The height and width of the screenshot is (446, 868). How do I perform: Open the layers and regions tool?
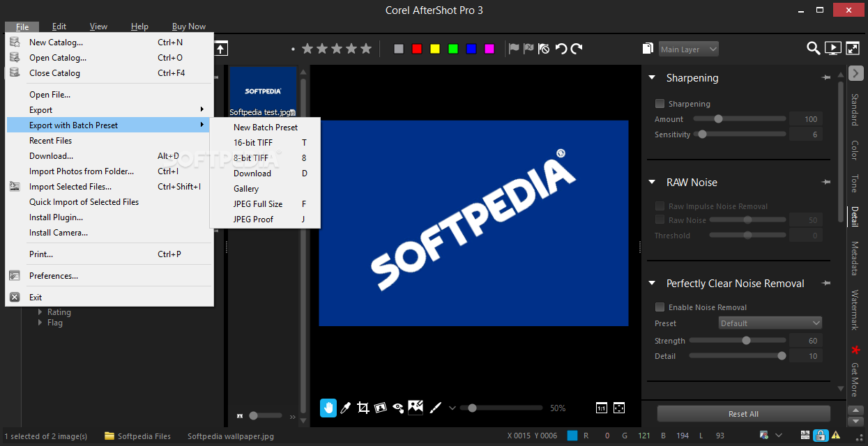coord(416,407)
